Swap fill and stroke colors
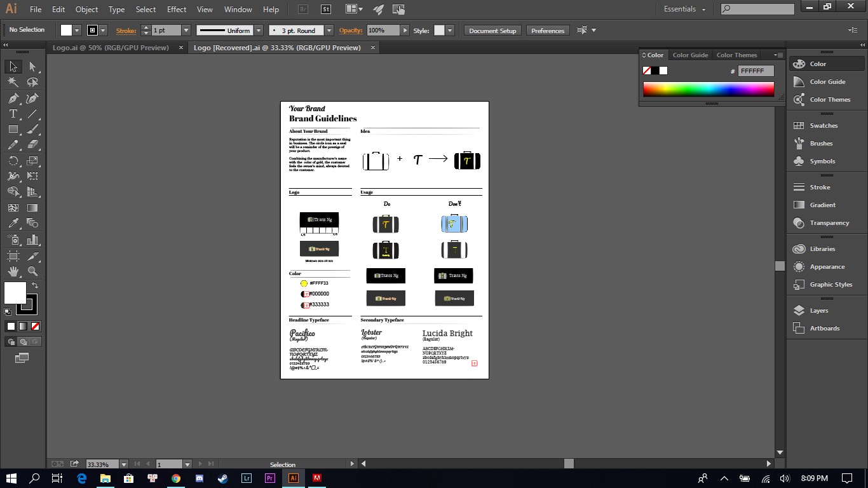 35,286
